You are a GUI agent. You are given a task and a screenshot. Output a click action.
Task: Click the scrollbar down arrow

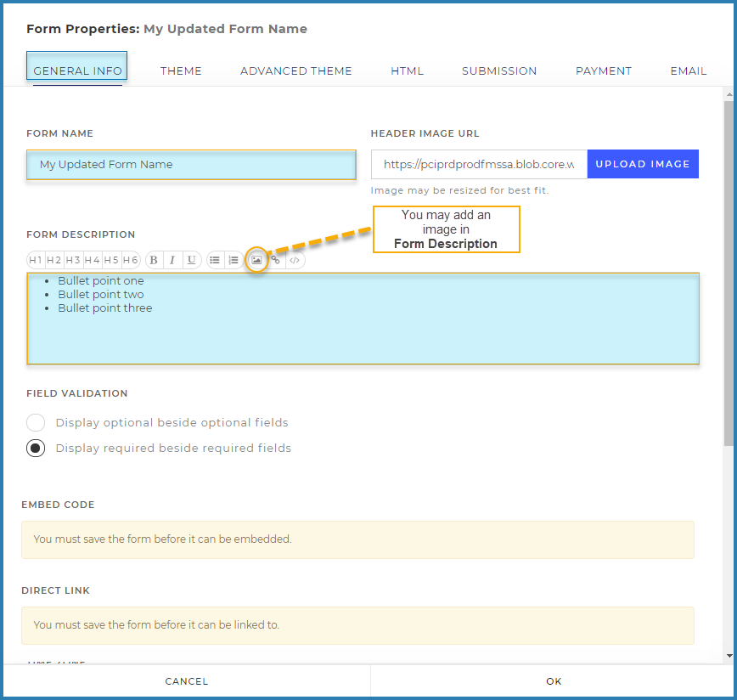729,656
